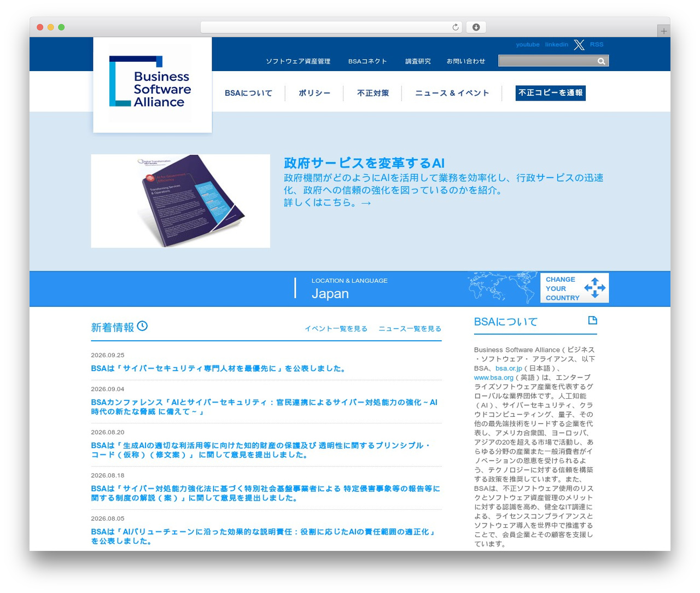This screenshot has width=700, height=593.
Task: Open the RSS feed link
Action: click(597, 44)
